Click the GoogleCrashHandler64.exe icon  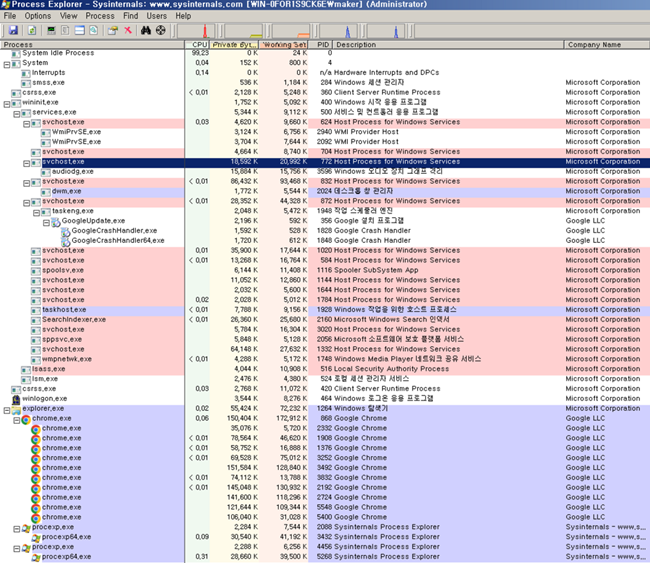[65, 242]
